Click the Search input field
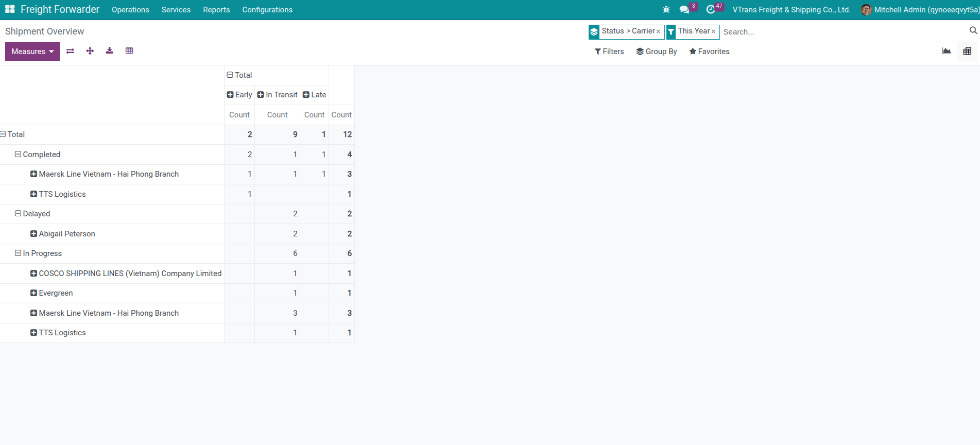This screenshot has height=445, width=980. pyautogui.click(x=843, y=32)
